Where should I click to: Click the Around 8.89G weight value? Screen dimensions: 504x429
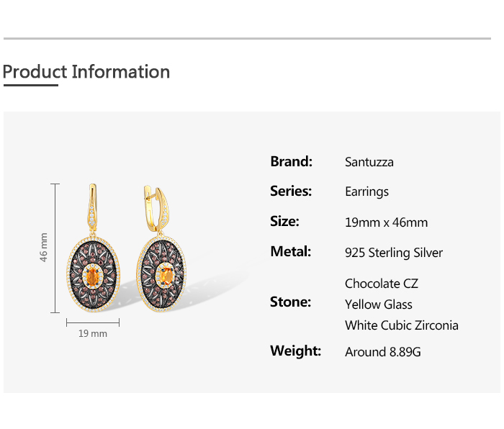pyautogui.click(x=383, y=352)
